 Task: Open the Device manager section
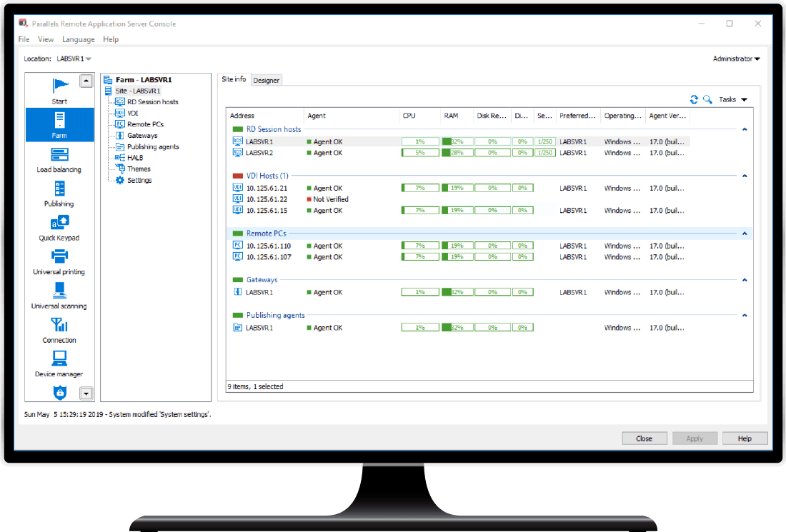[x=59, y=364]
